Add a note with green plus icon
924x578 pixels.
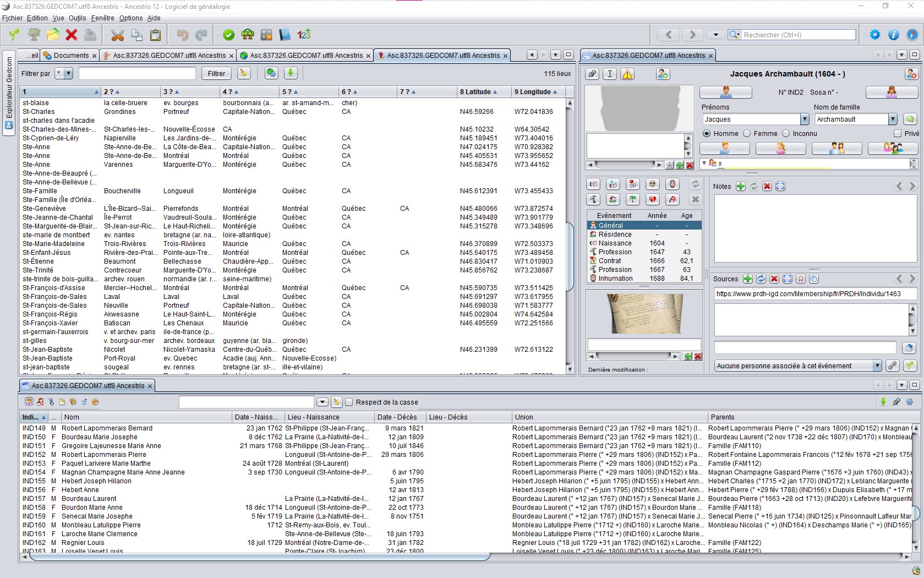click(741, 187)
